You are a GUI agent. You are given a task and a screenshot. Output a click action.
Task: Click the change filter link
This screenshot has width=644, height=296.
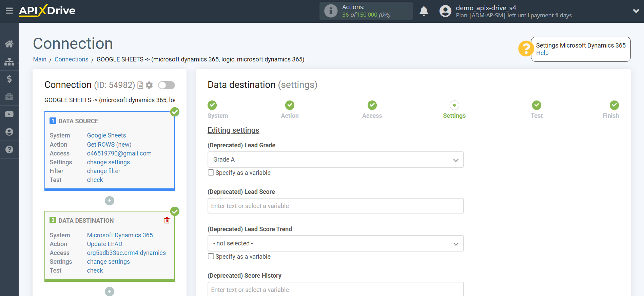(x=104, y=171)
